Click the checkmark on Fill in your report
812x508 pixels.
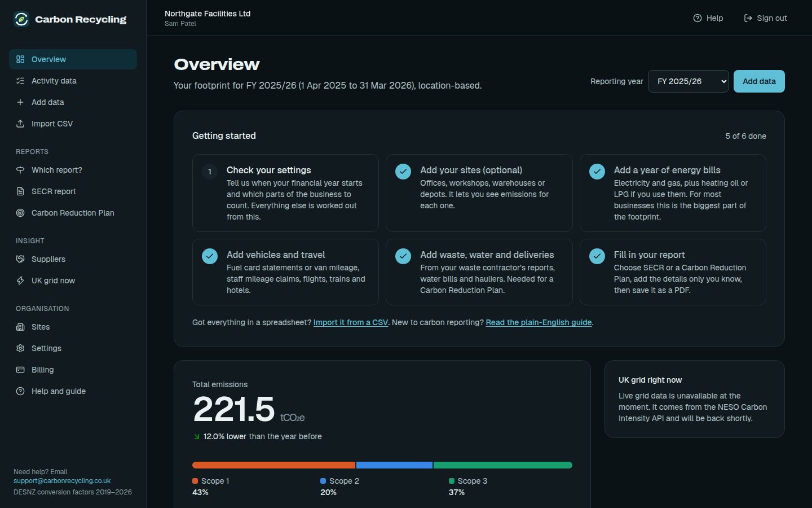point(597,256)
